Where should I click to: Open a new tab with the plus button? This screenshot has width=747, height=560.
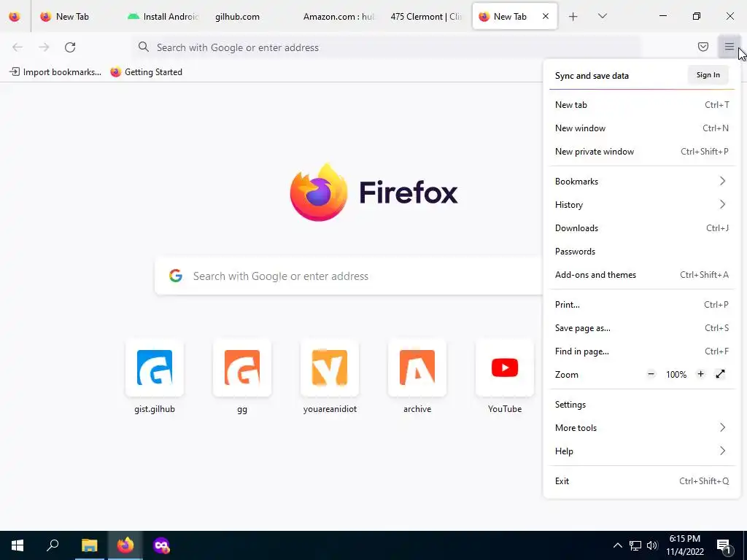(573, 17)
